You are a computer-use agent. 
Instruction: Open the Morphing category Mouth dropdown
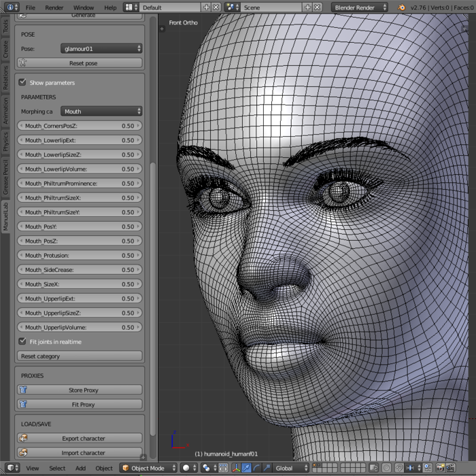101,112
